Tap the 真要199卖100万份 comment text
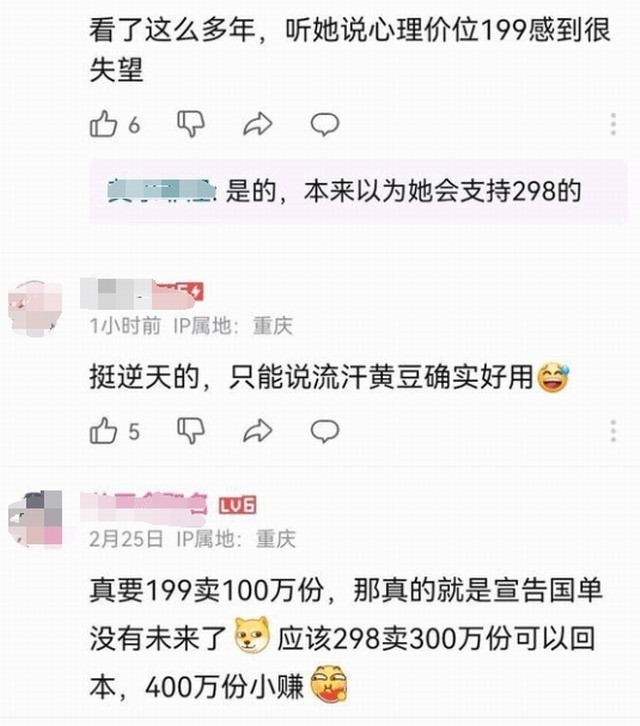The height and width of the screenshot is (726, 640). [x=346, y=638]
